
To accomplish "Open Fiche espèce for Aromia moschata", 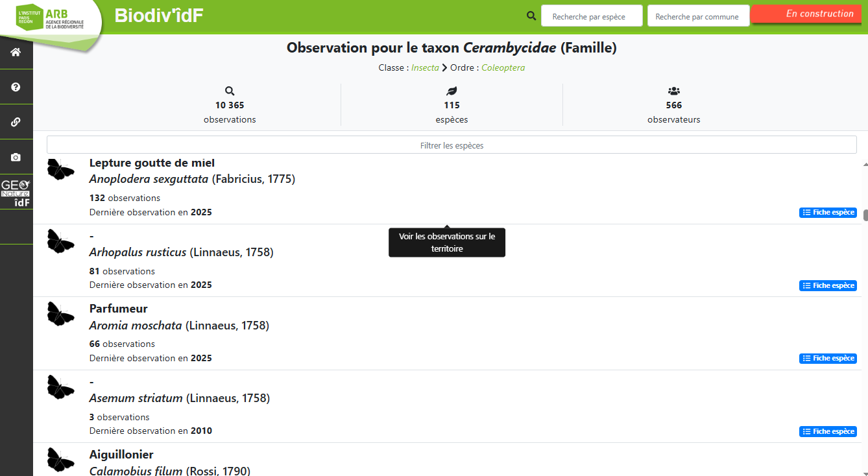I will (x=828, y=358).
